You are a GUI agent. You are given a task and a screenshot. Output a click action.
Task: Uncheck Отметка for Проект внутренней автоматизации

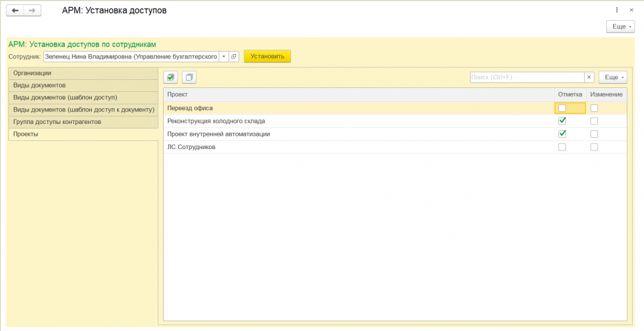562,134
